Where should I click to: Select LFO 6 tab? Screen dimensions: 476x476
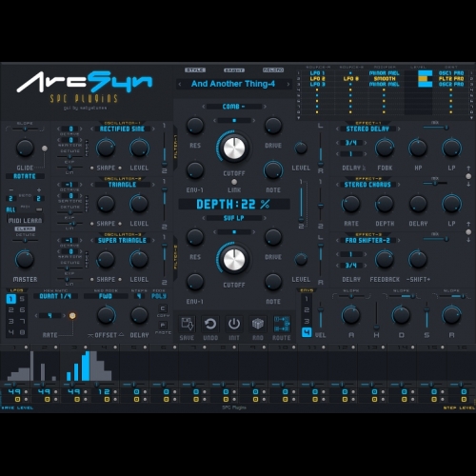pyautogui.click(x=22, y=310)
